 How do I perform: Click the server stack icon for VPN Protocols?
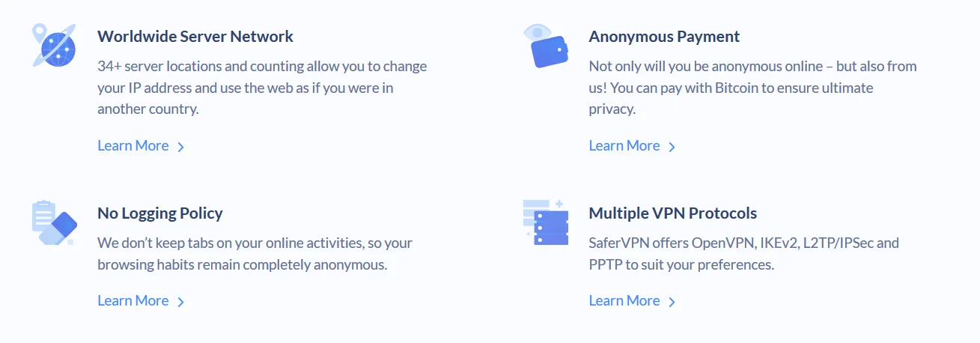[x=546, y=222]
